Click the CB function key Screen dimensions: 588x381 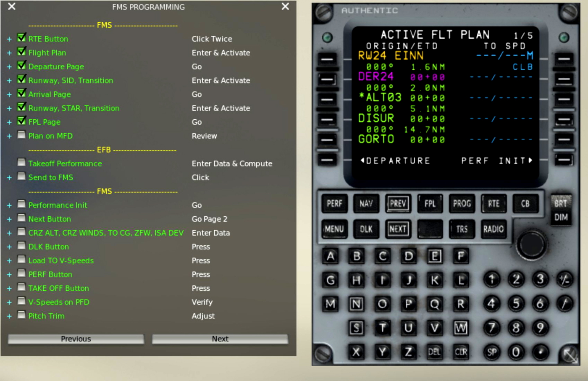(x=525, y=204)
